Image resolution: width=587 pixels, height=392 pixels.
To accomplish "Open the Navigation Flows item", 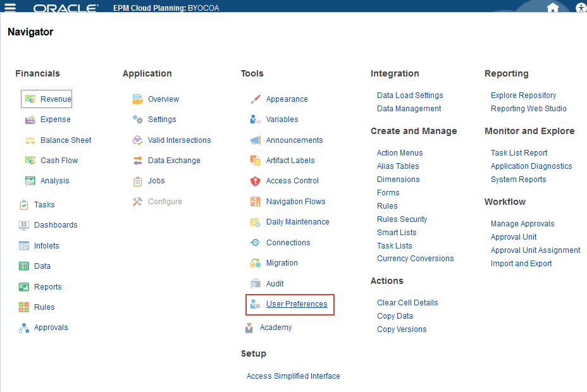I will 295,202.
